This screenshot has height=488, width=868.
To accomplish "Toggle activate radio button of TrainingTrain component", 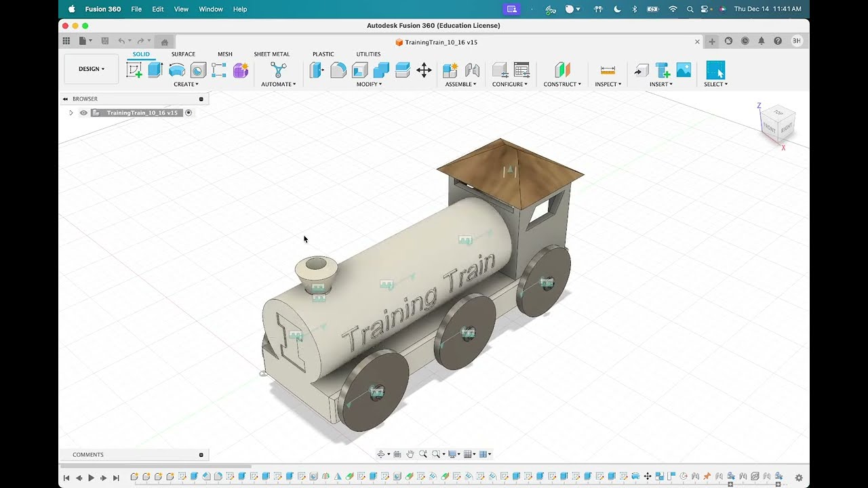I will pyautogui.click(x=189, y=113).
